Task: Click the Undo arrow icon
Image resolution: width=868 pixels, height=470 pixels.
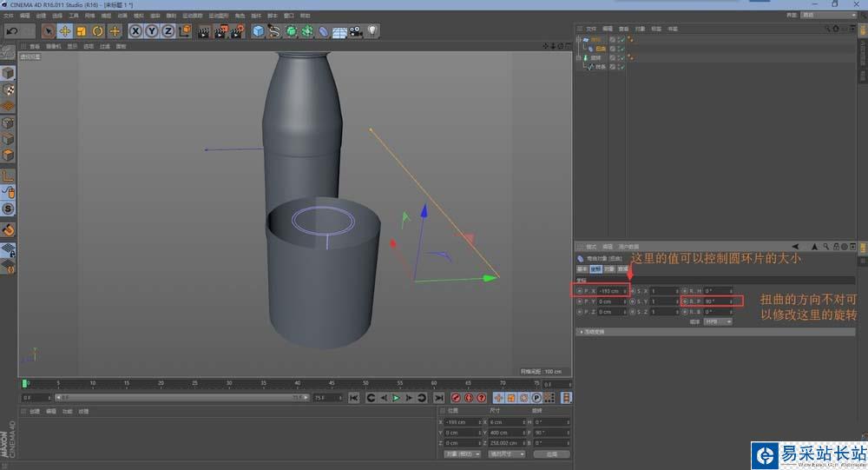Action: (11, 31)
